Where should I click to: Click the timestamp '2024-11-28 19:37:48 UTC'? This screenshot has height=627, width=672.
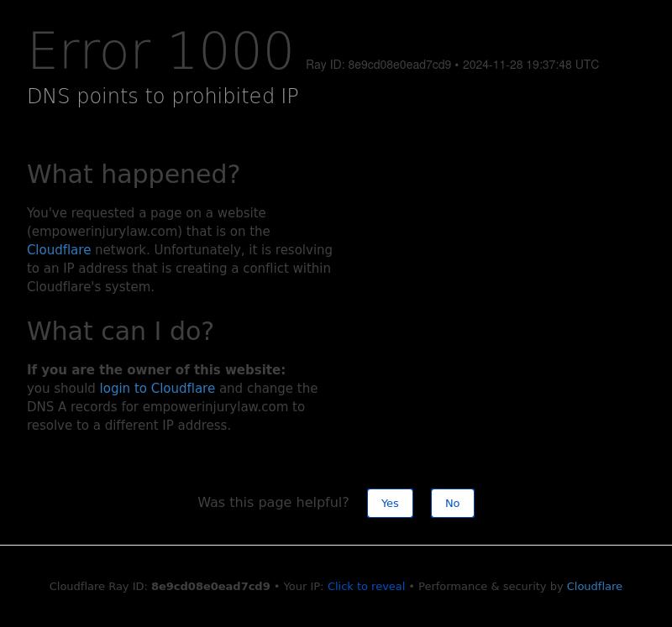pos(531,65)
